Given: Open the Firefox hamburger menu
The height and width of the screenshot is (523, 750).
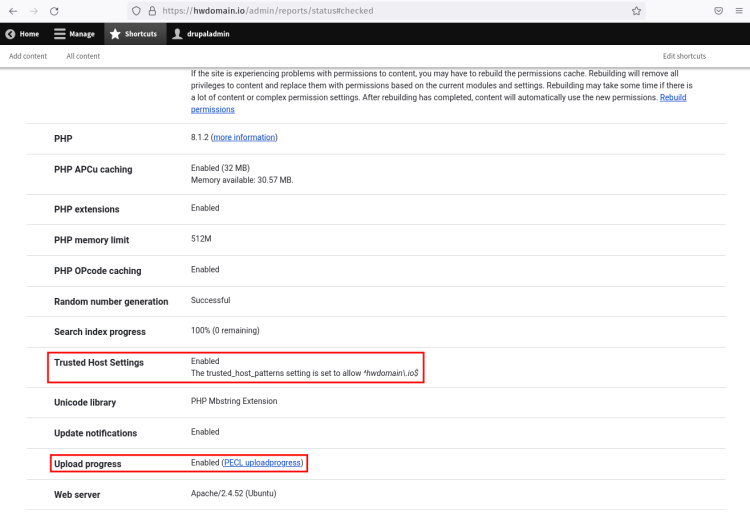Looking at the screenshot, I should tap(740, 10).
